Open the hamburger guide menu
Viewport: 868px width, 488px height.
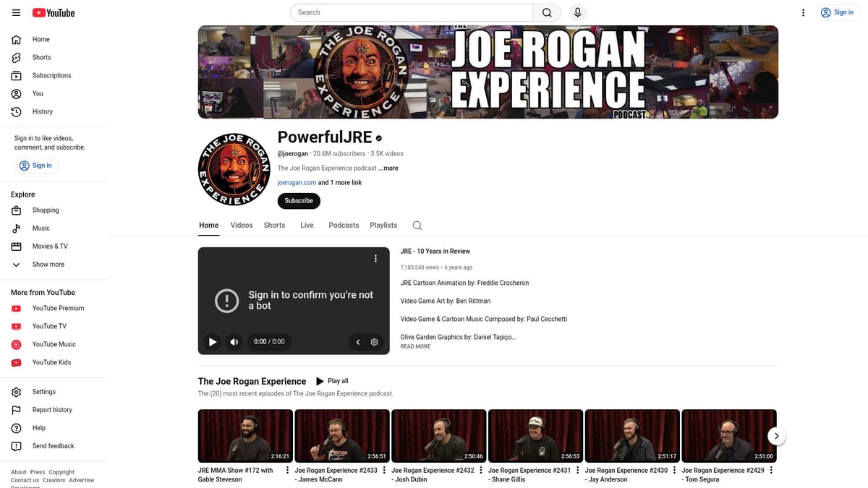16,12
